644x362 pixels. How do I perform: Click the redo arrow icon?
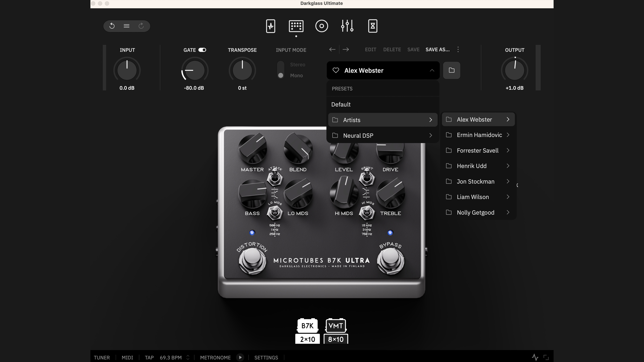[x=141, y=26]
